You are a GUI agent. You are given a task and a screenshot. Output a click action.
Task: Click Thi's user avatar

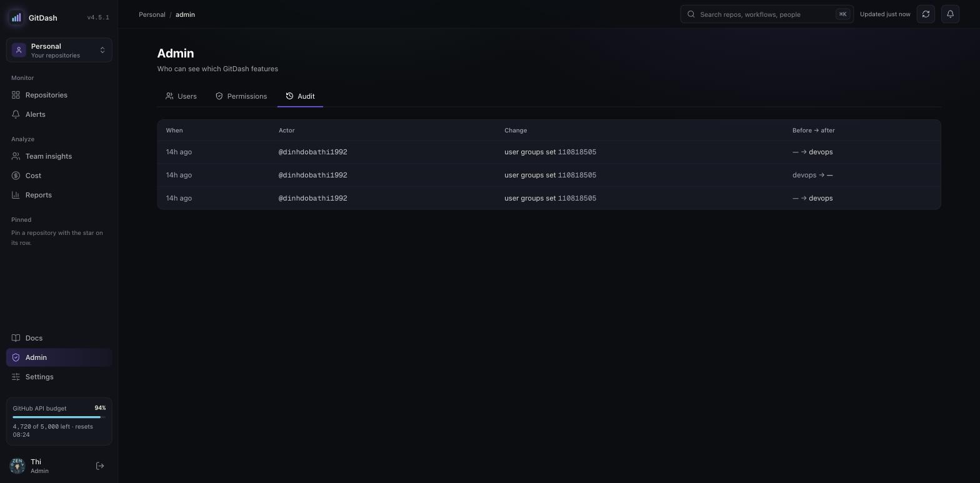point(17,466)
